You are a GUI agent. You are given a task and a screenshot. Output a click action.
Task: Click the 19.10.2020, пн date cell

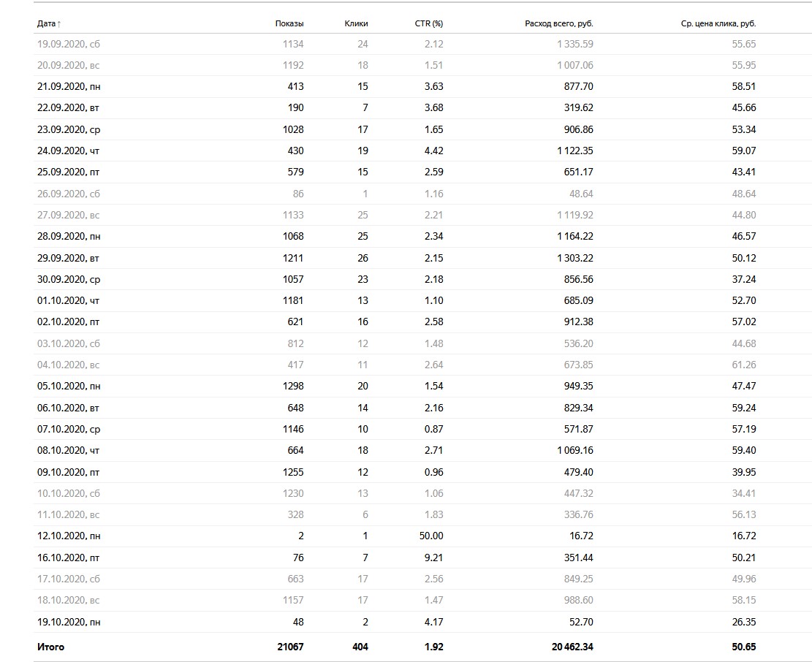[69, 622]
